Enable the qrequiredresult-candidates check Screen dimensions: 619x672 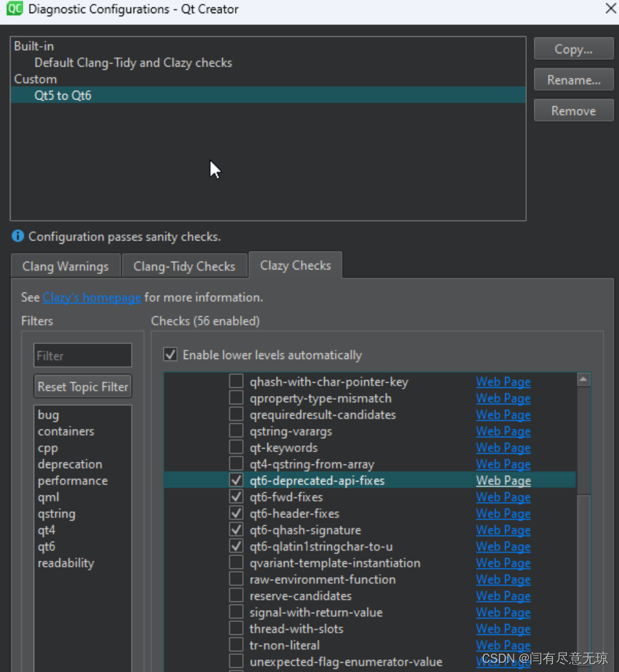236,414
